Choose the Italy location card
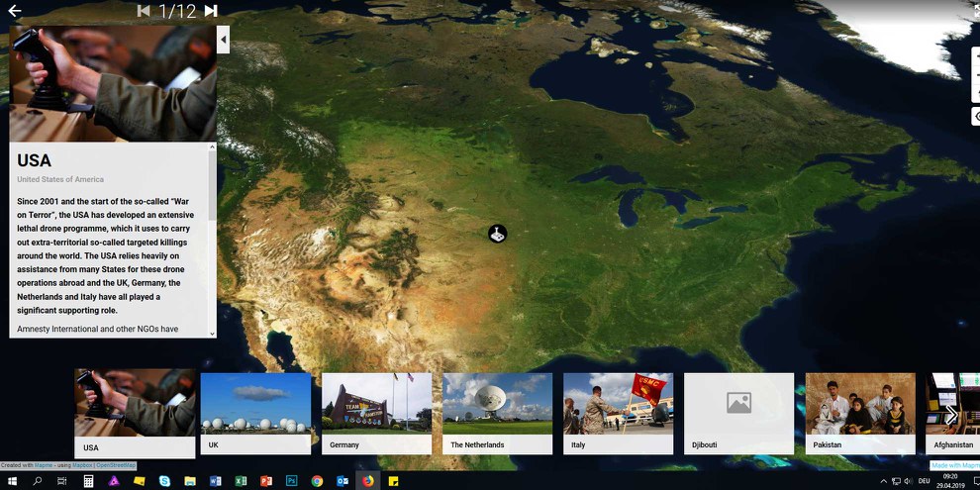This screenshot has height=490, width=980. pyautogui.click(x=618, y=413)
